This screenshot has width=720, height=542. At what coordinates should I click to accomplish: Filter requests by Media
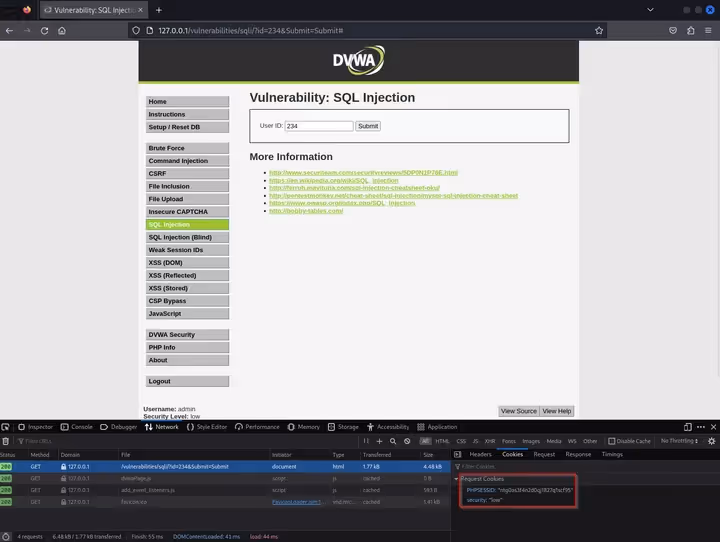point(554,441)
